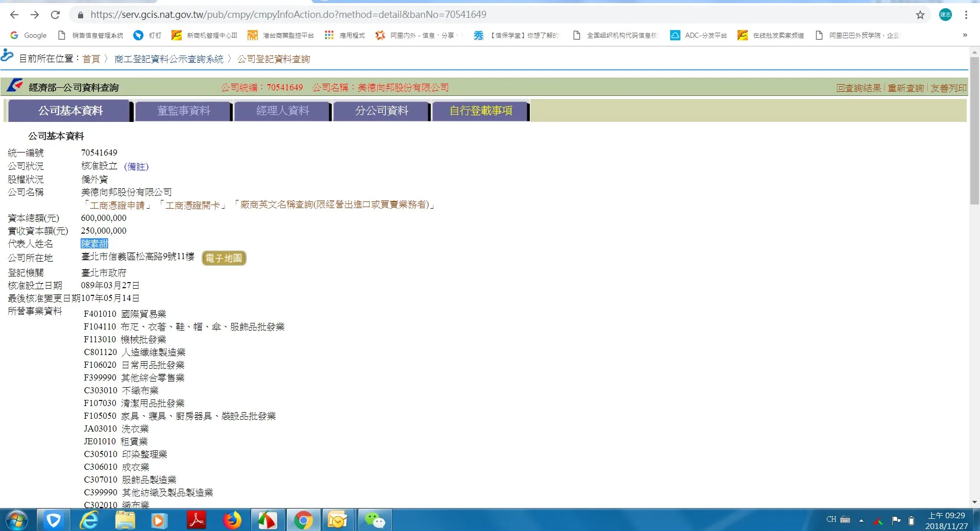Switch to 董監事資料 tab
This screenshot has height=531, width=980.
tap(183, 111)
